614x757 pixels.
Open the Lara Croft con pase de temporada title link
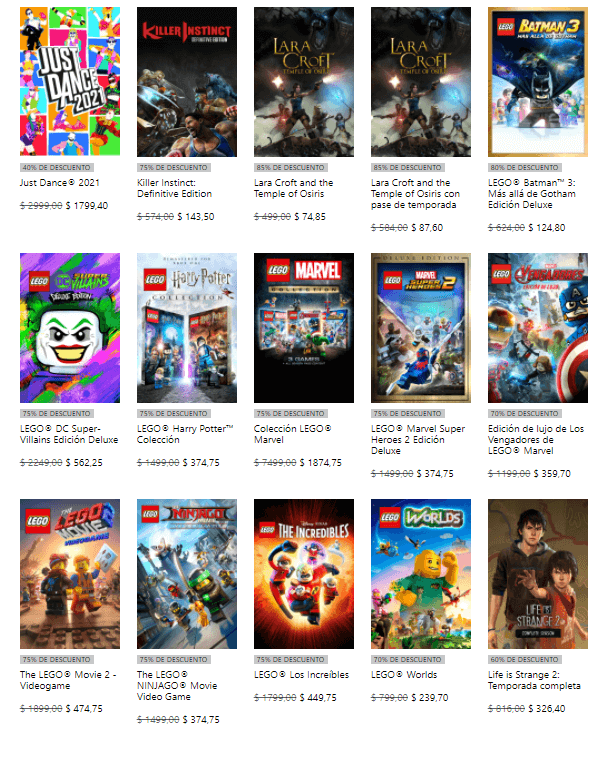[x=415, y=194]
